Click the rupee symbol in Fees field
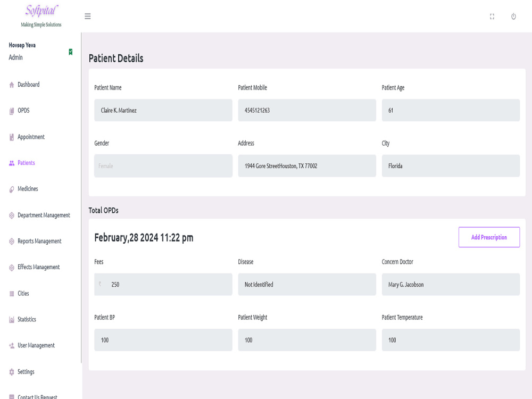Viewport: 532px width, 399px height. click(100, 284)
